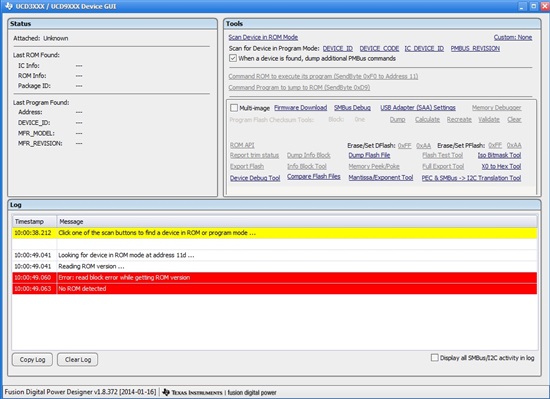Click the Full Export Tool link

click(x=443, y=167)
